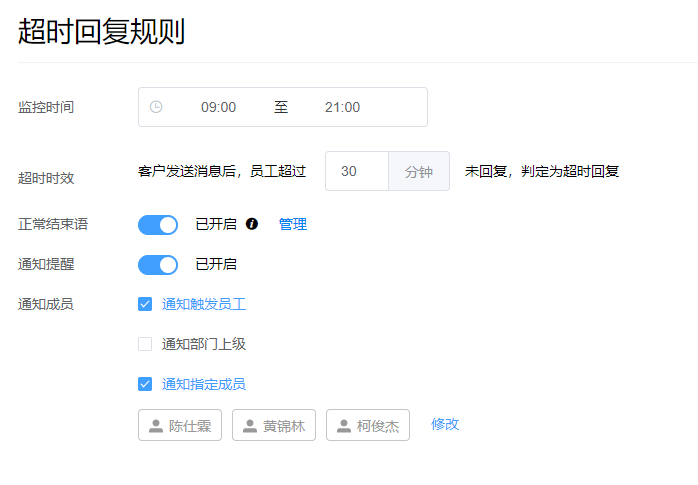The image size is (698, 485).
Task: Click the clock icon in monitoring time field
Action: pyautogui.click(x=156, y=107)
